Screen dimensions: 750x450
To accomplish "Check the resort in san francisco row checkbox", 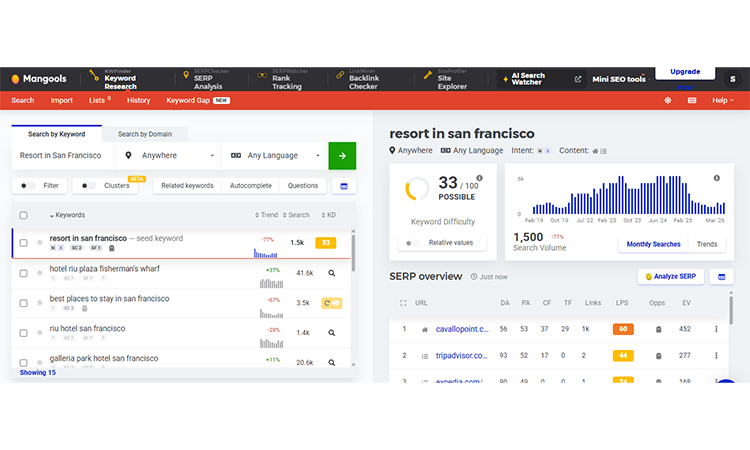I will click(x=23, y=243).
